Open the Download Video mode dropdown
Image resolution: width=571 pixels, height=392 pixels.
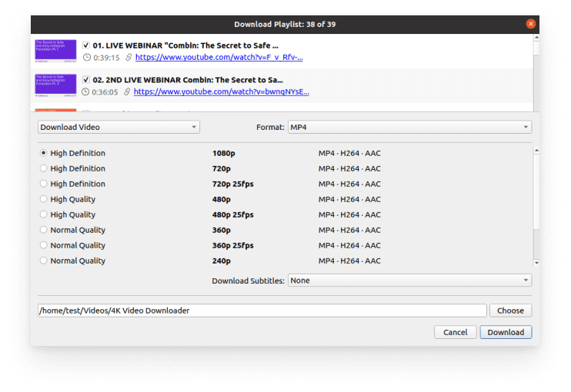point(119,127)
